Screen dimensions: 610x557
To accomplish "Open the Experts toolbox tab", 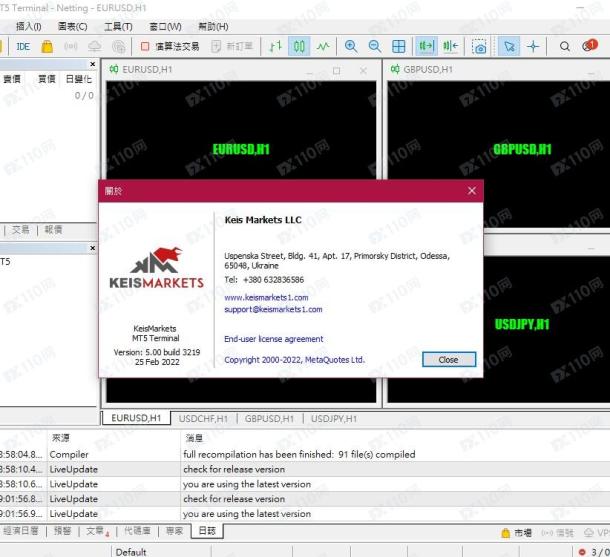I will coord(174,531).
